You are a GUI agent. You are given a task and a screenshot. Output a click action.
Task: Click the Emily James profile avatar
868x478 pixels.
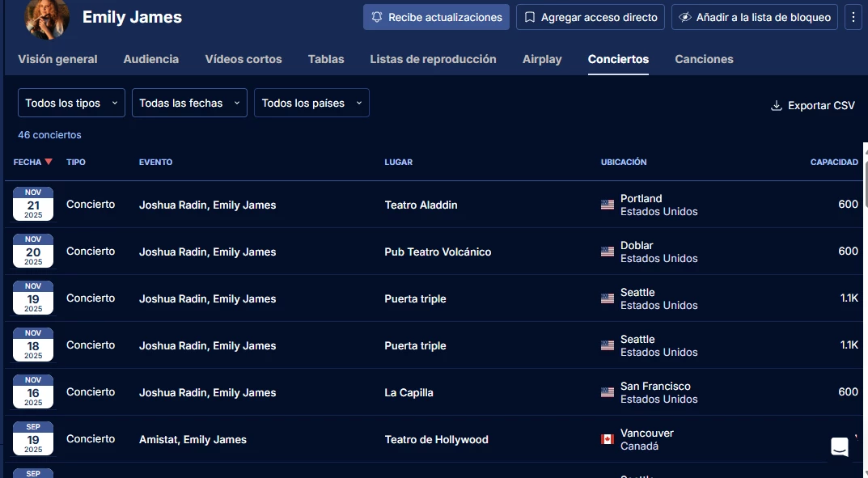(x=47, y=18)
